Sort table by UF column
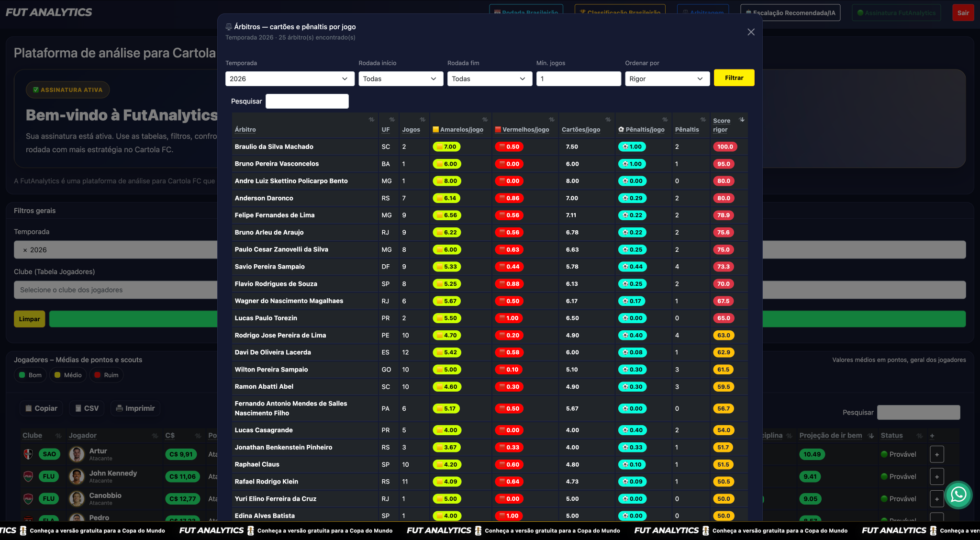 389,125
